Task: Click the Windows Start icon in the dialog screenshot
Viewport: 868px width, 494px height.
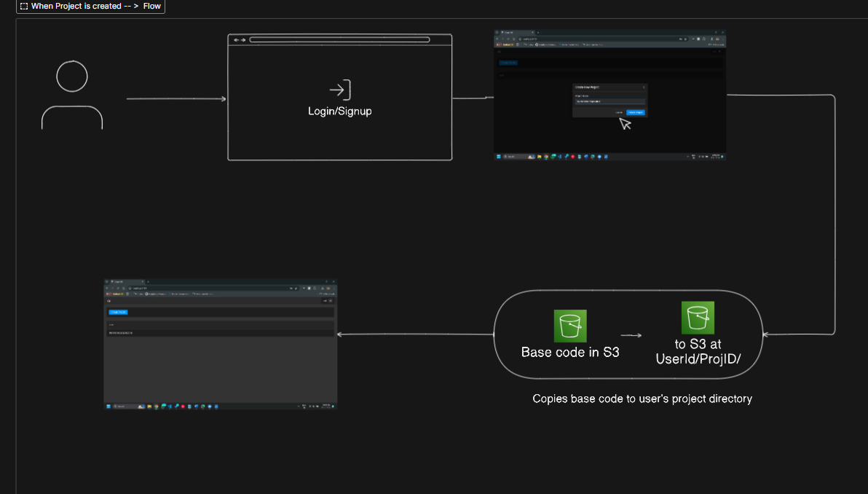Action: click(x=499, y=157)
